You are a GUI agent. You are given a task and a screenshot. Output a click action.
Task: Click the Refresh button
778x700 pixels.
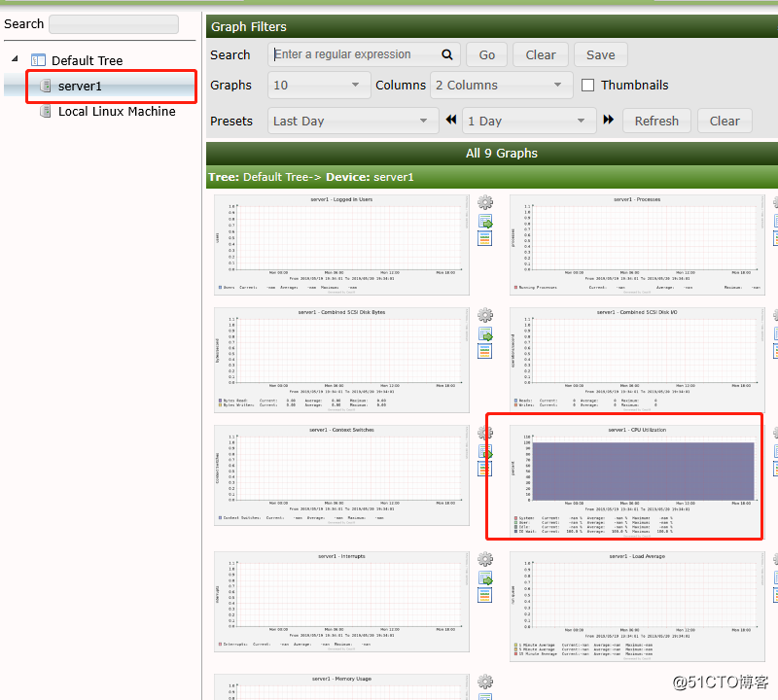tap(656, 121)
